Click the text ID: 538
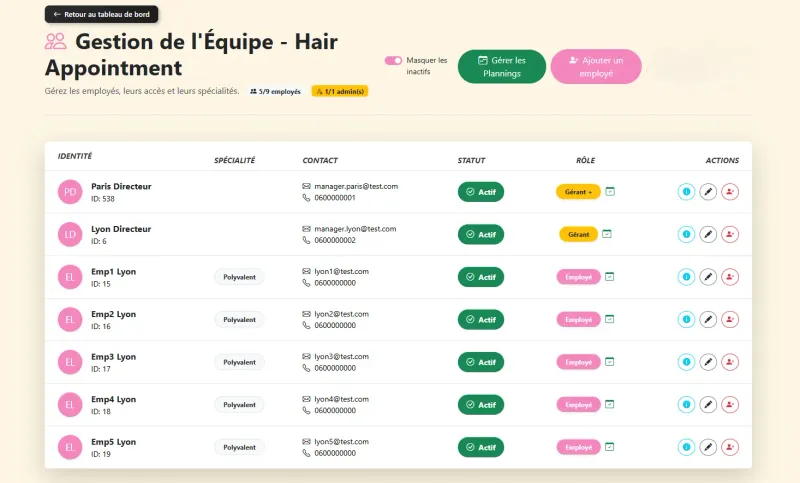The image size is (800, 483). 103,199
